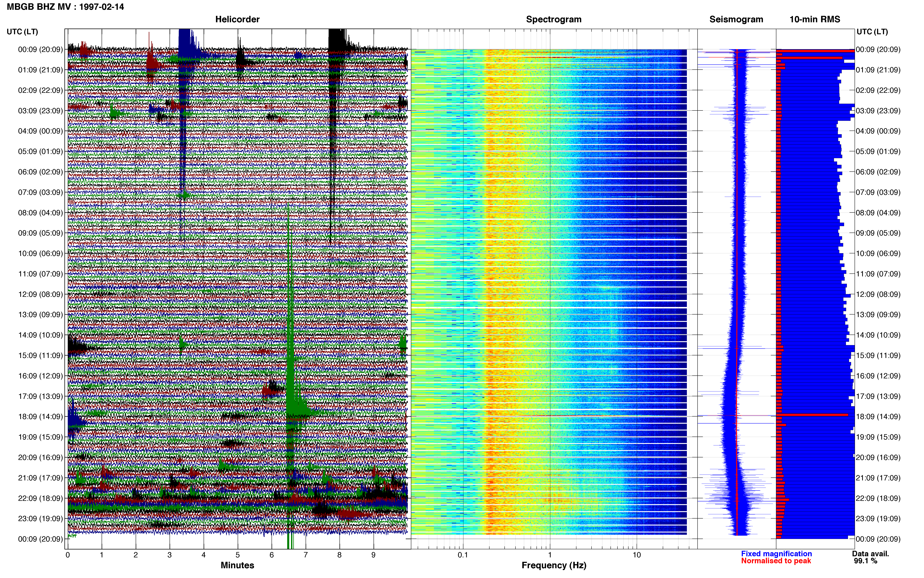Click left time label '20:09 (16:09)'
The height and width of the screenshot is (578, 924).
click(41, 458)
